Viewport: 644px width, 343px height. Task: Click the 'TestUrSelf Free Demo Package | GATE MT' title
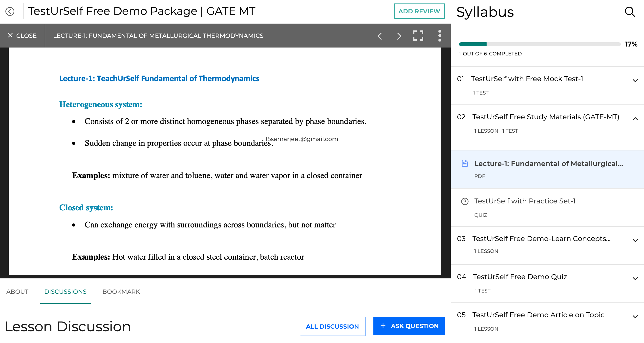click(142, 11)
